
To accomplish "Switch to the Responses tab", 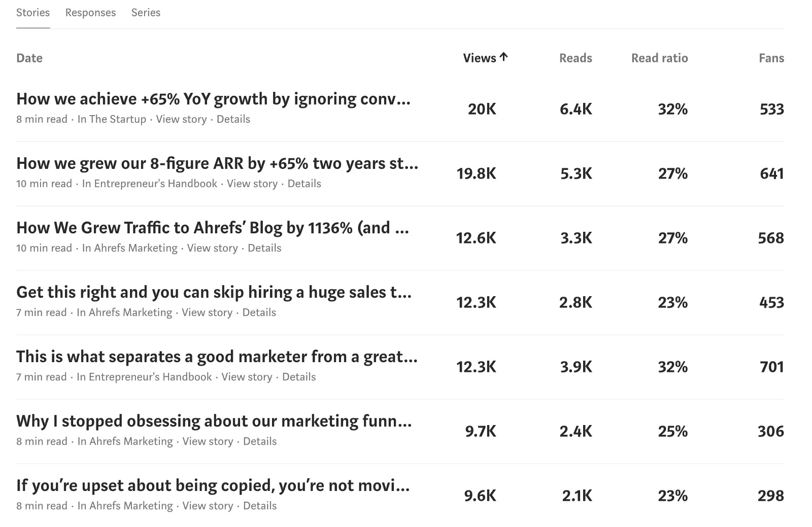I will coord(90,13).
